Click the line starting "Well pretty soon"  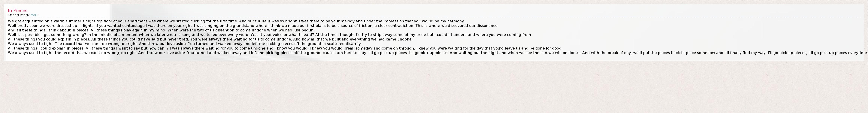point(135,26)
